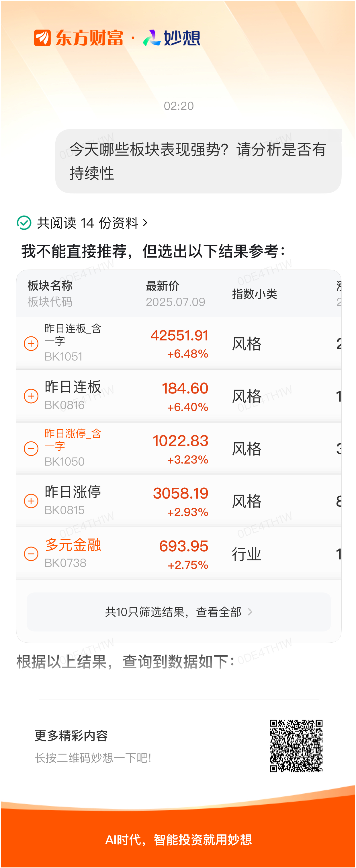The width and height of the screenshot is (356, 868).
Task: Open the 多元金融 sector name link
Action: 73,545
